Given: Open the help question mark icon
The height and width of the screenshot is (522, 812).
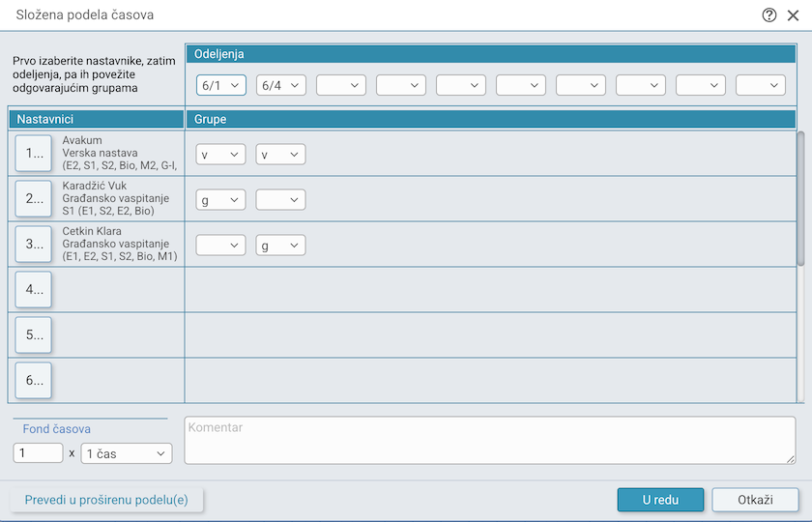Looking at the screenshot, I should 769,15.
